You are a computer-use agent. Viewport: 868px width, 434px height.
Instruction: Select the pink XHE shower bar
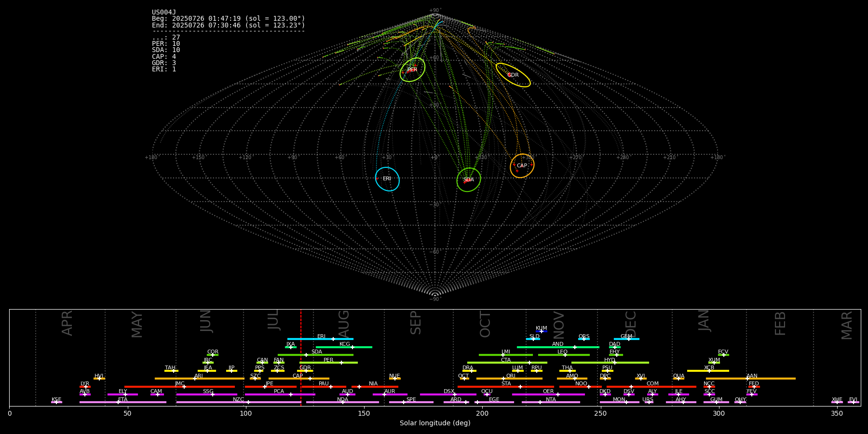click(837, 402)
